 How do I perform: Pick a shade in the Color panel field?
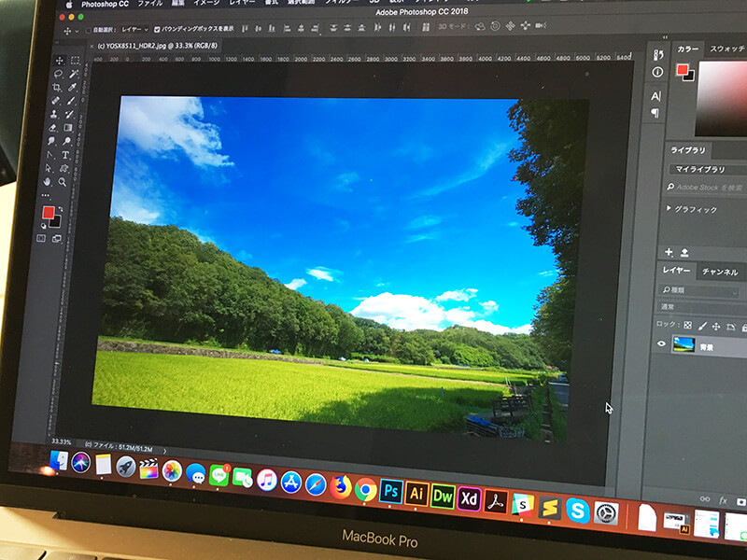[721, 99]
